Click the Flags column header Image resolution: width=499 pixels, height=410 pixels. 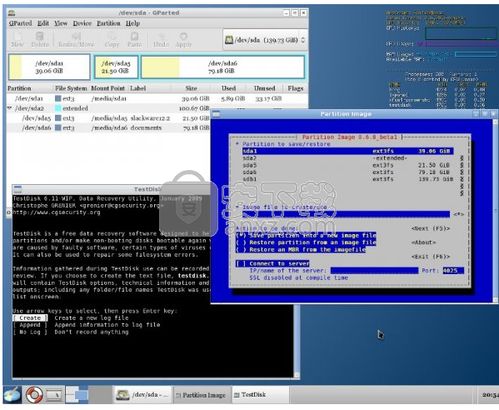click(x=295, y=88)
